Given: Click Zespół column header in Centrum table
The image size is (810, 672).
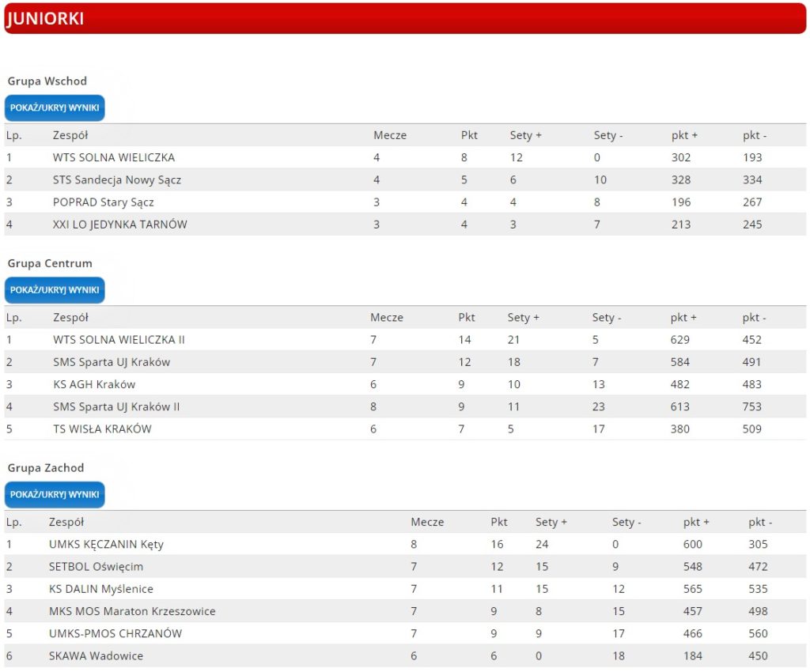Looking at the screenshot, I should 70,317.
